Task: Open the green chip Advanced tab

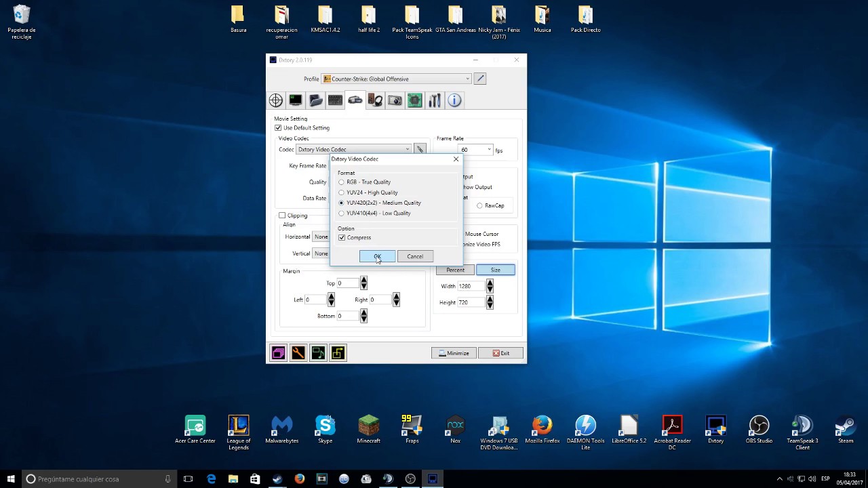Action: pos(414,100)
